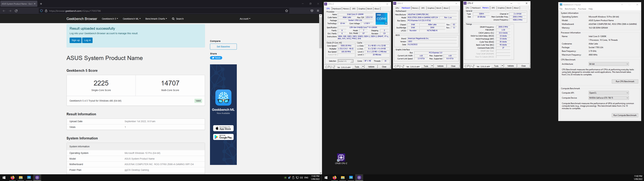The height and width of the screenshot is (181, 644).
Task: Click the Geekbench Browser brand link
Action: pos(82,19)
